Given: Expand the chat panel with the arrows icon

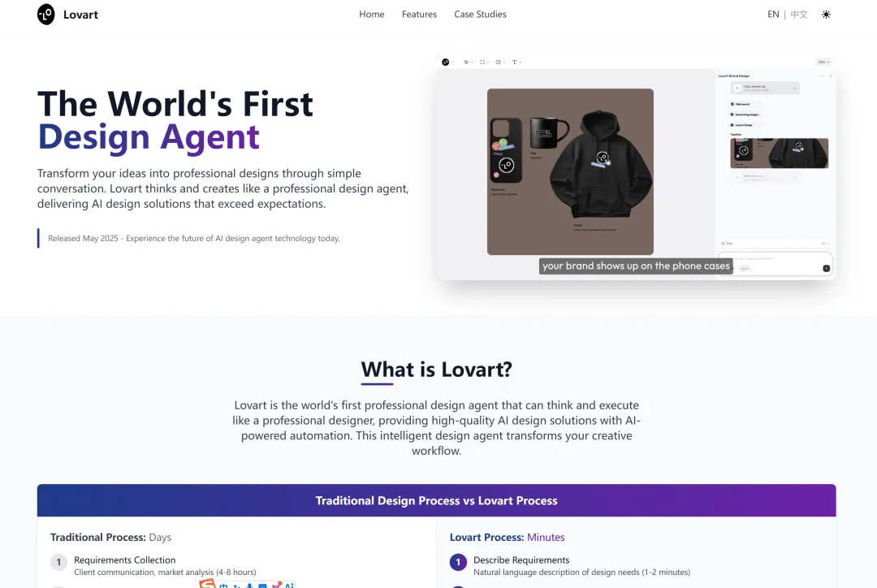Looking at the screenshot, I should (831, 76).
